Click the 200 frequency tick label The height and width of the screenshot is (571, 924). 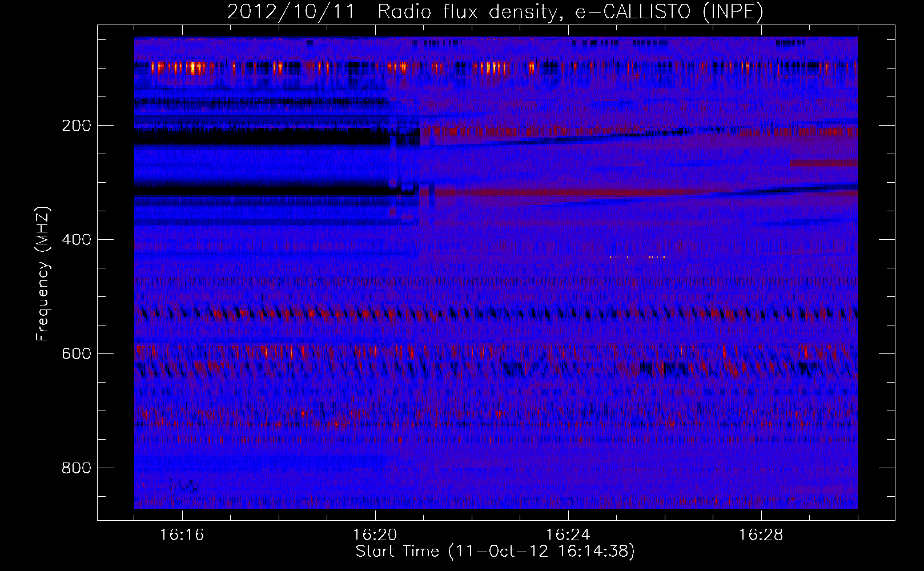(x=77, y=126)
